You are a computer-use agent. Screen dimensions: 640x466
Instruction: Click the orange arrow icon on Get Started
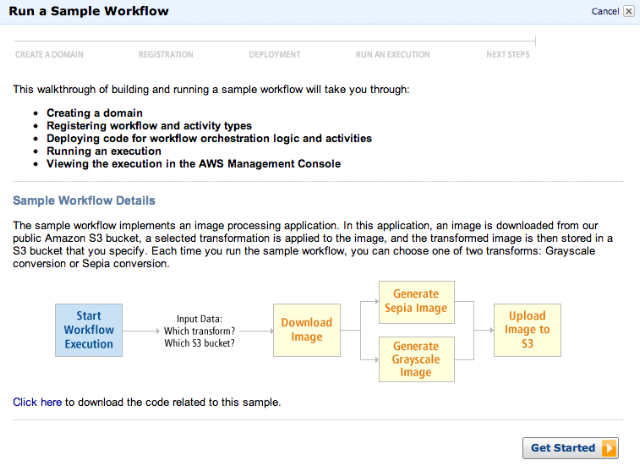tap(609, 448)
